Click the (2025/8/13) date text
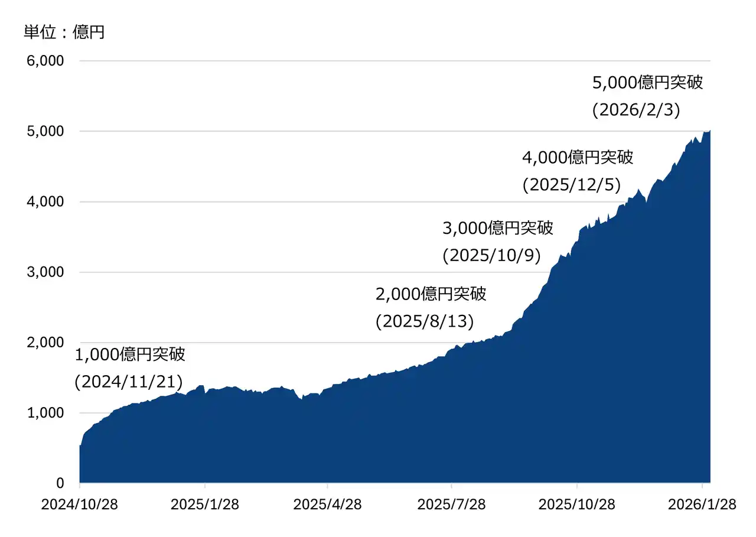756x537 pixels. click(425, 321)
